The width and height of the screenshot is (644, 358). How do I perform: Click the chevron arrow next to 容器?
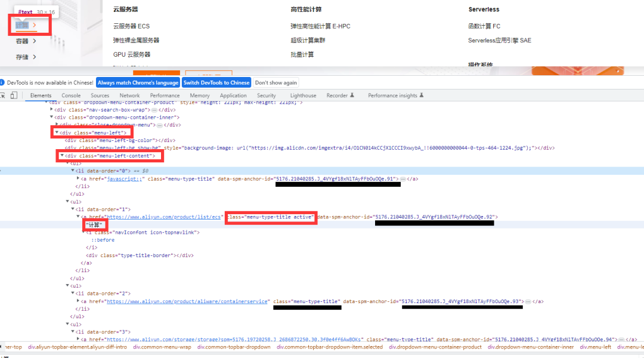(35, 41)
